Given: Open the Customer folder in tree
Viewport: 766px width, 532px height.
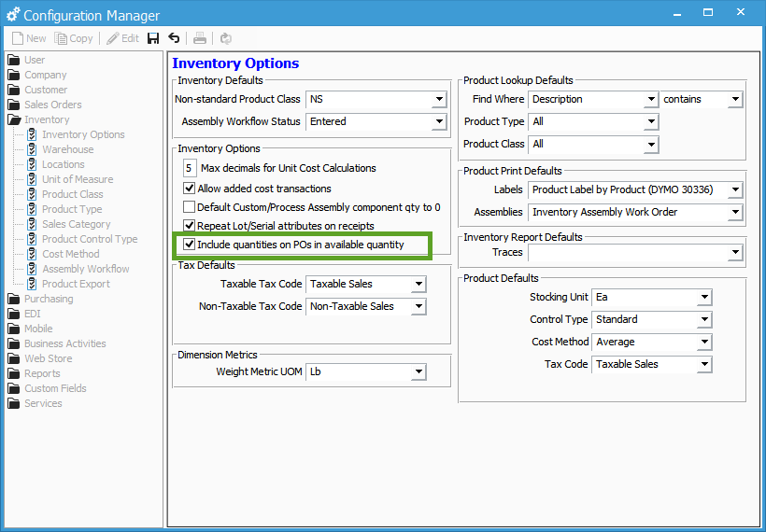Looking at the screenshot, I should (x=37, y=90).
